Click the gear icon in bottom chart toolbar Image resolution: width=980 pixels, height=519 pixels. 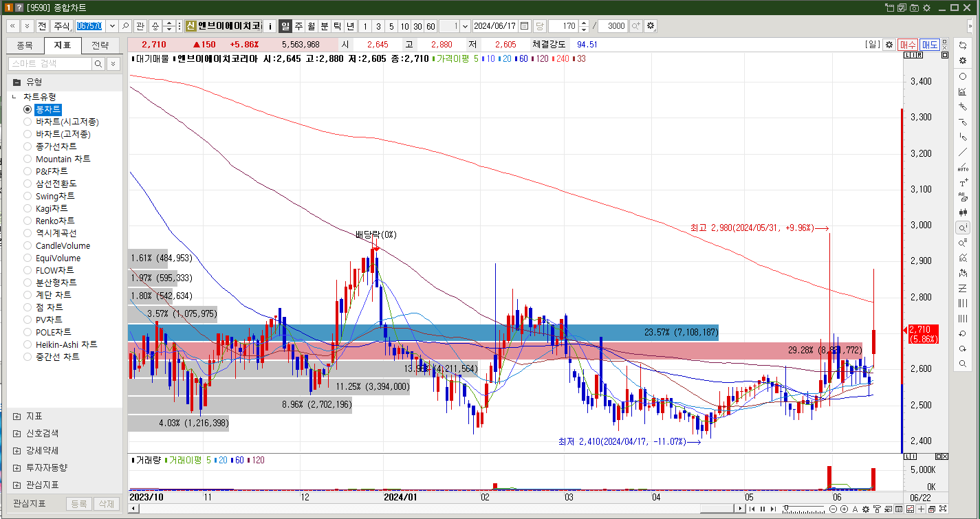click(866, 509)
